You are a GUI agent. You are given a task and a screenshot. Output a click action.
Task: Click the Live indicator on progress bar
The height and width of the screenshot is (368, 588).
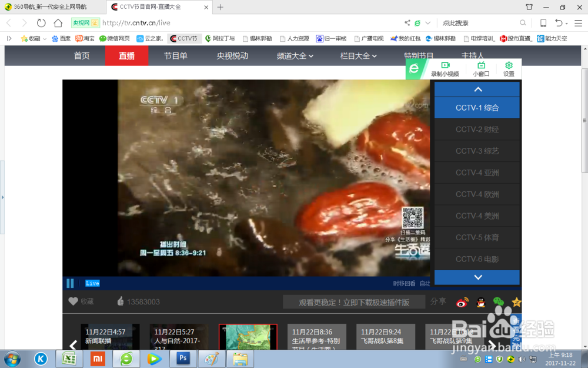[x=92, y=283]
